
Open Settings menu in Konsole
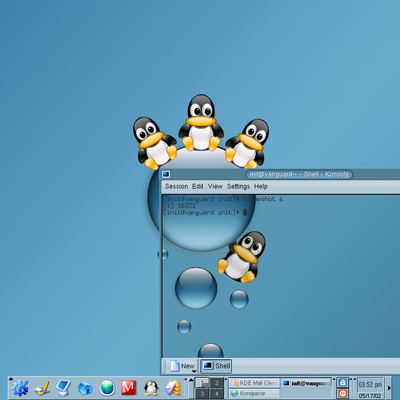[238, 186]
